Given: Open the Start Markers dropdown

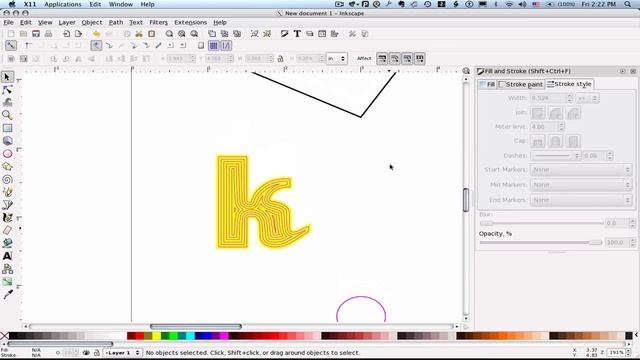Looking at the screenshot, I should coord(581,169).
